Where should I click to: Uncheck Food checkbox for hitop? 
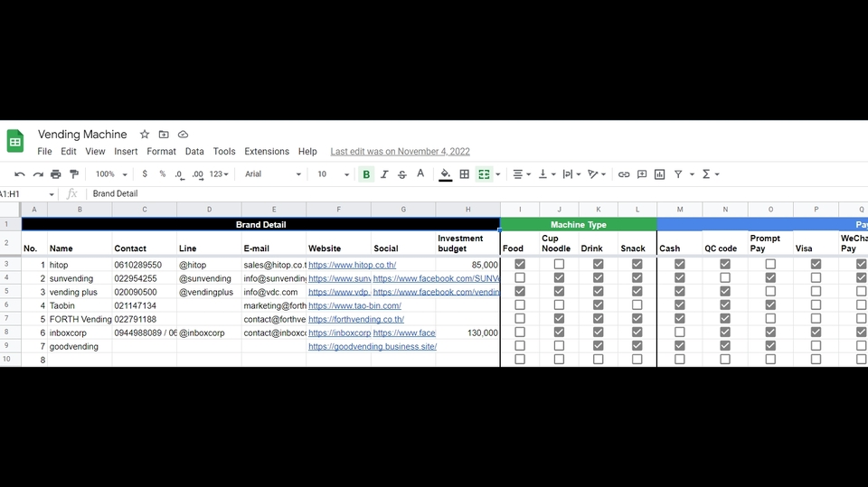520,265
